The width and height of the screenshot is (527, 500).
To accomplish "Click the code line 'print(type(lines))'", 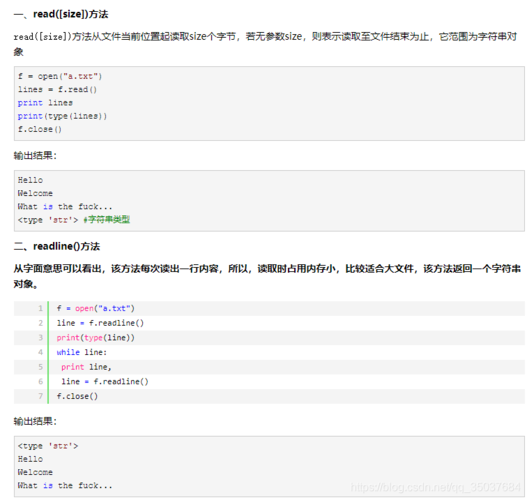I will pyautogui.click(x=63, y=116).
